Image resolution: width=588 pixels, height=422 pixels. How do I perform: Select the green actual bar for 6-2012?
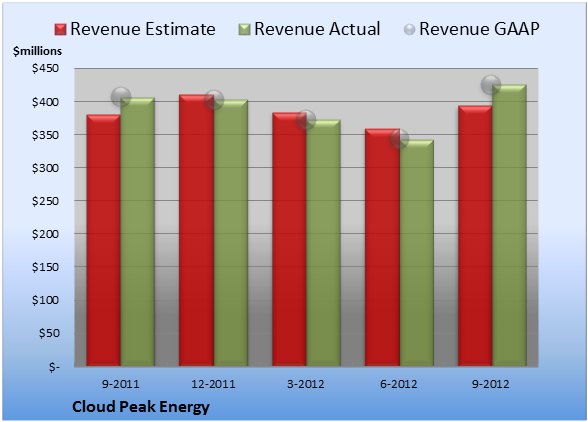click(x=417, y=253)
